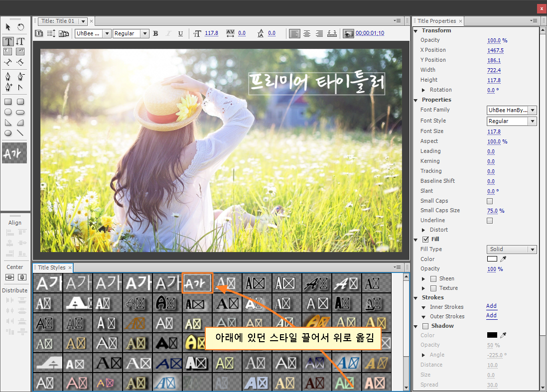Align text right
This screenshot has width=547, height=392.
pyautogui.click(x=319, y=33)
